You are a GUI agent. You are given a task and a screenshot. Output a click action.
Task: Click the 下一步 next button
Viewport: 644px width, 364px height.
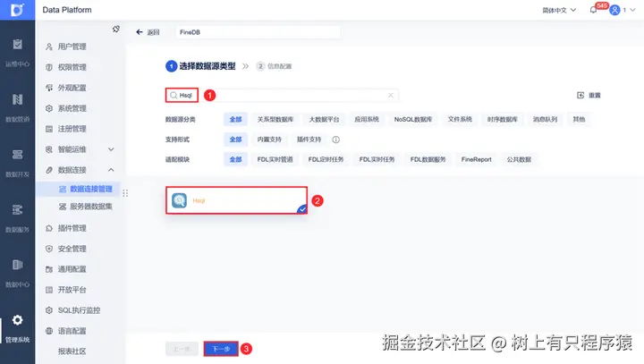221,349
